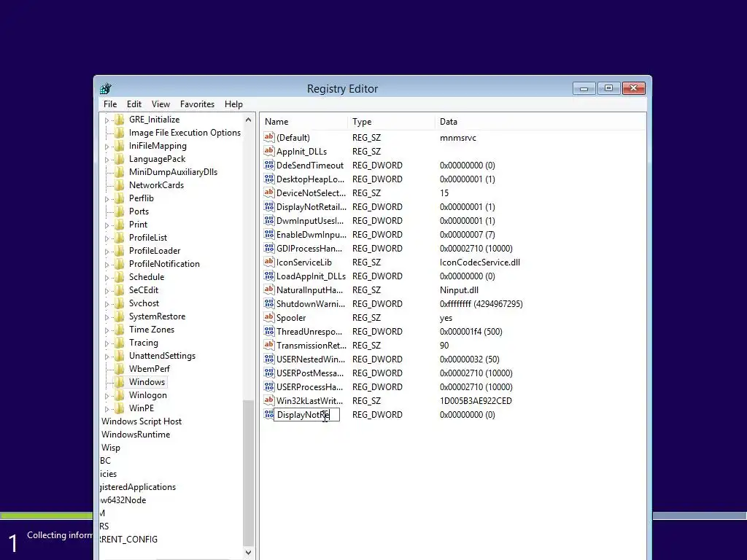This screenshot has width=747, height=560.
Task: Maximize the Registry Editor window
Action: [608, 88]
